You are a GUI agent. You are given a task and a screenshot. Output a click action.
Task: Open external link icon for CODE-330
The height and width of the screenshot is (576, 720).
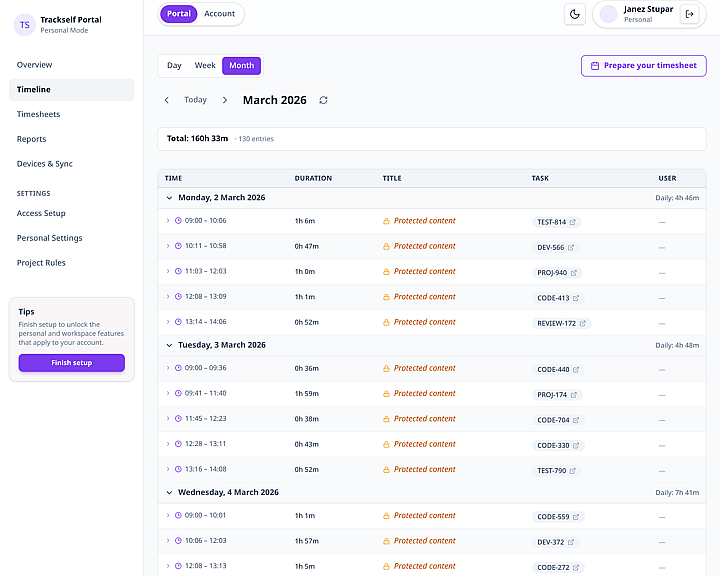(x=576, y=446)
